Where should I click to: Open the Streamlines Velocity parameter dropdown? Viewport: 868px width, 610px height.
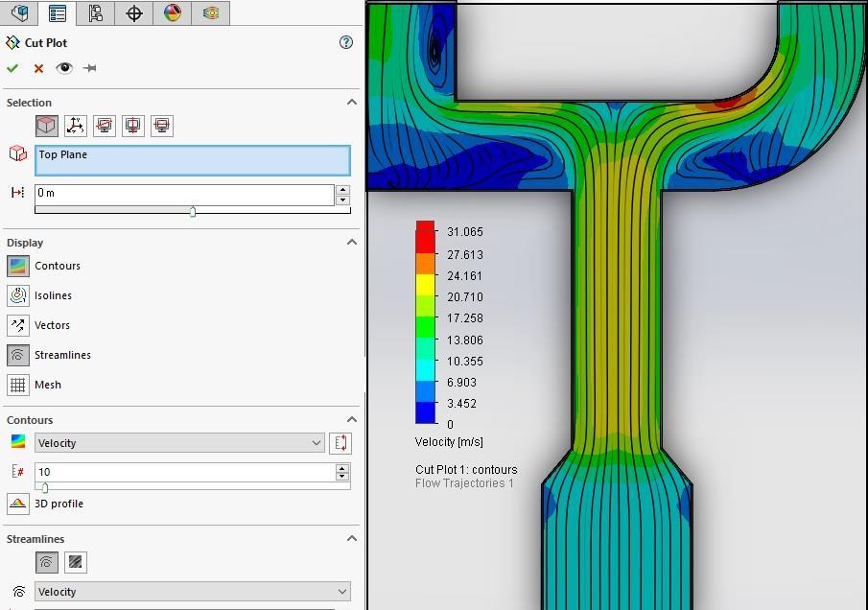(x=193, y=592)
